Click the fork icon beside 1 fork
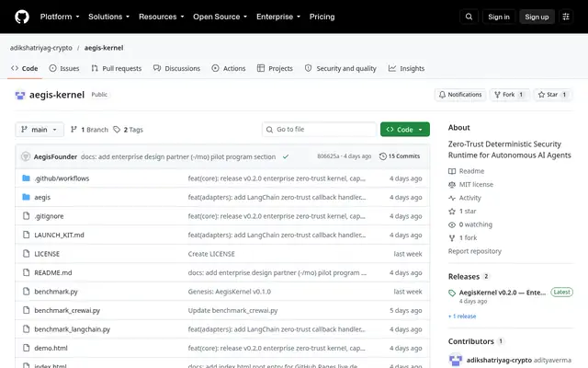 coord(452,237)
